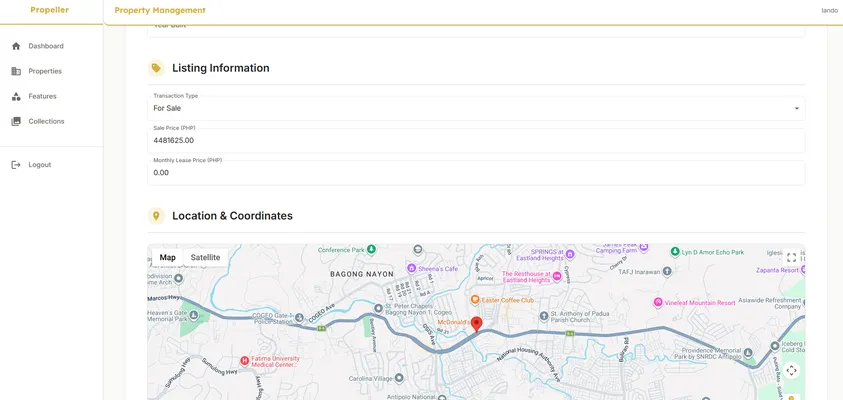Click the Properties building icon
This screenshot has width=843, height=400.
(16, 71)
